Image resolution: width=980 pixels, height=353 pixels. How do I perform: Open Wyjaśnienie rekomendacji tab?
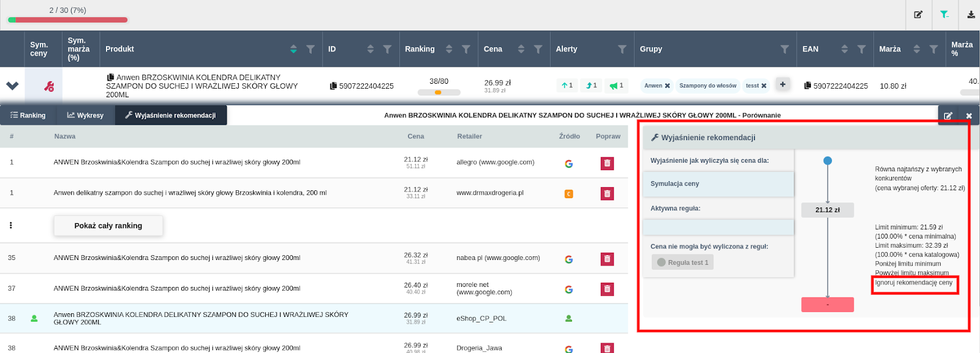tap(171, 115)
